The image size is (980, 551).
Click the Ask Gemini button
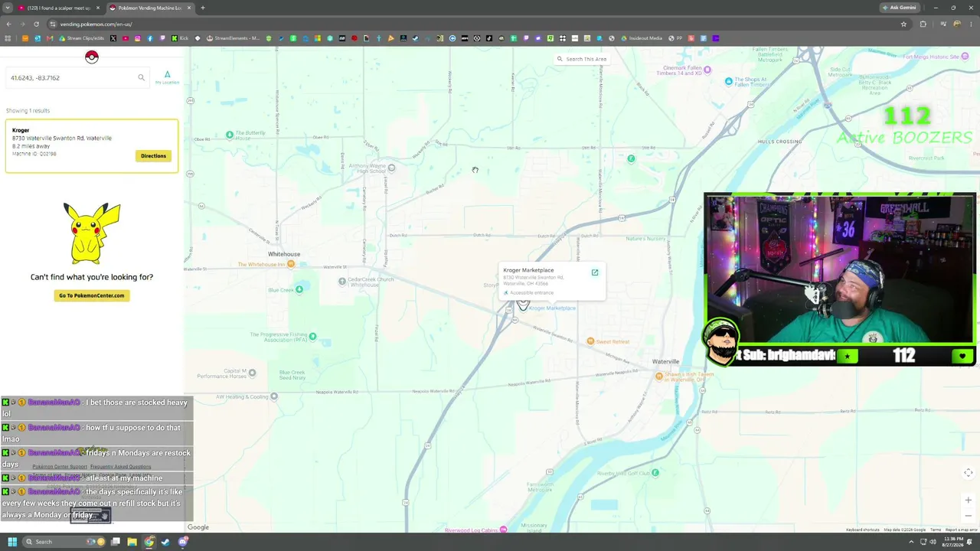coord(899,8)
